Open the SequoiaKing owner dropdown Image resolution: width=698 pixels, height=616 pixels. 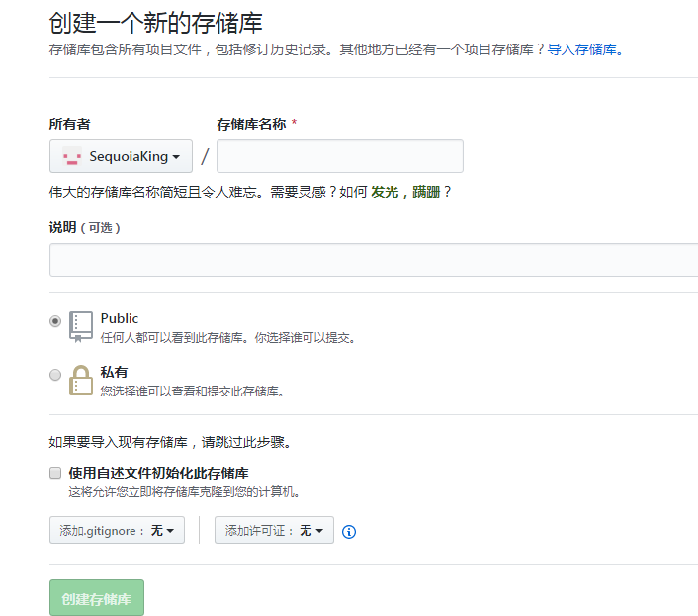[x=121, y=156]
